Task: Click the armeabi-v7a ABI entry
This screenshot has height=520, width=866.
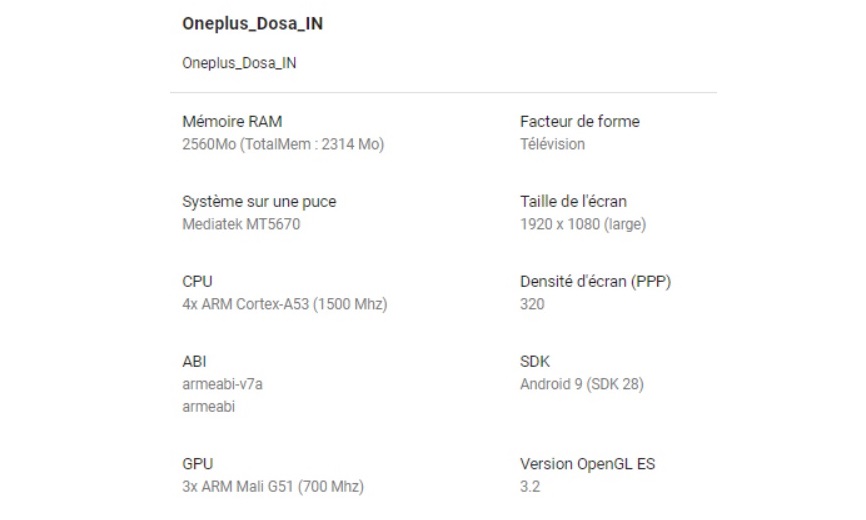Action: [222, 384]
